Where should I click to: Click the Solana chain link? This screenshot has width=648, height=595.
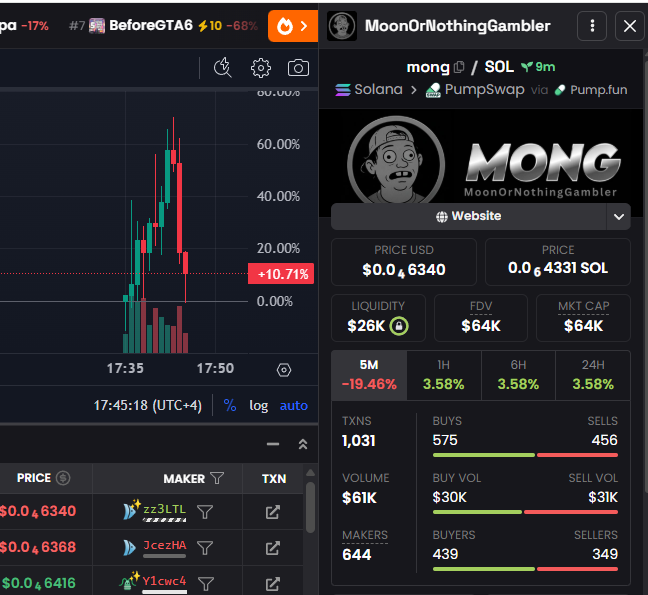coord(369,89)
